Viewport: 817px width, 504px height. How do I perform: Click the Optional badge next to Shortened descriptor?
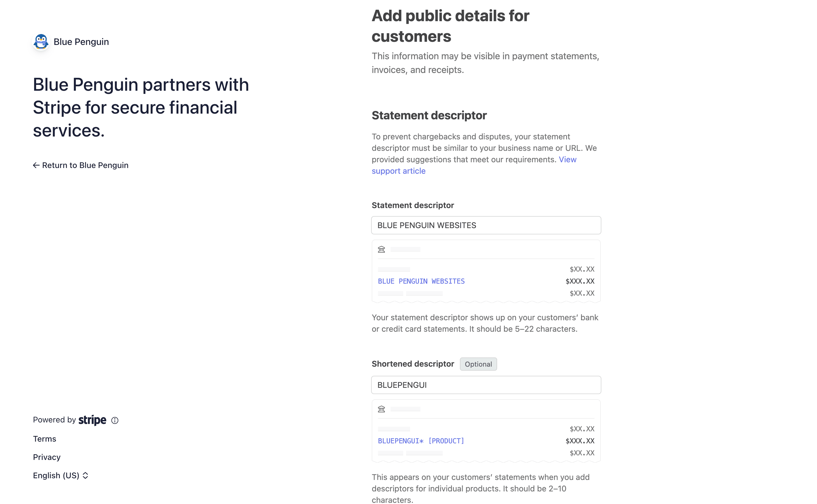click(x=478, y=364)
